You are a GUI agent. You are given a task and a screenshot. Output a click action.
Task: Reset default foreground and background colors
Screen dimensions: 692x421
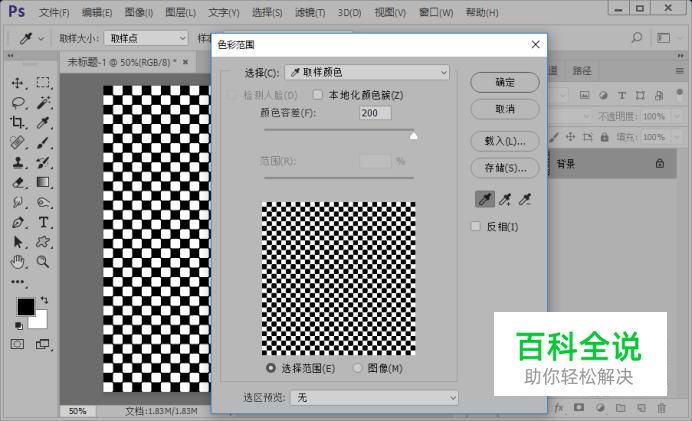(19, 326)
